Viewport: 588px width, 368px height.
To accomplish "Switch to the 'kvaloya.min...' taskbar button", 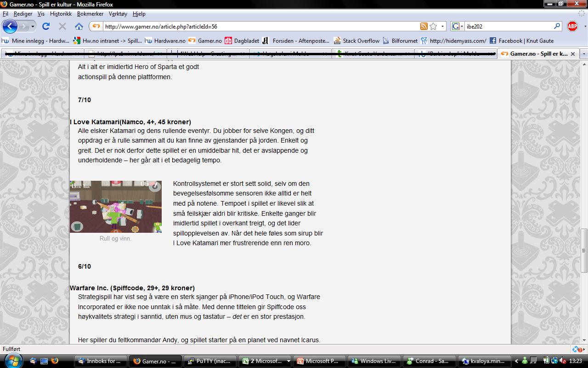I will click(484, 361).
